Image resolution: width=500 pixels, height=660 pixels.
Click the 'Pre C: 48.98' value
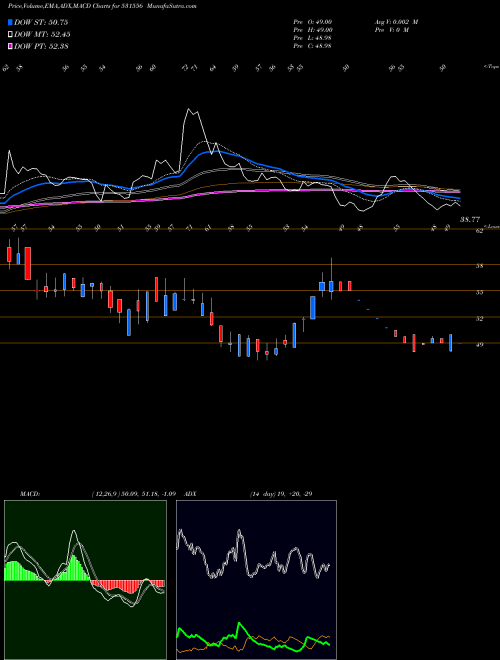click(313, 46)
